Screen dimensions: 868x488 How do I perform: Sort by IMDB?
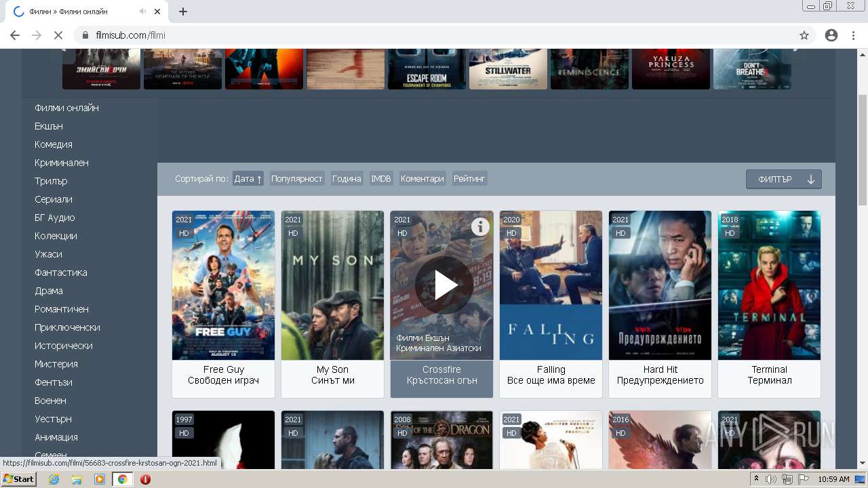(381, 179)
